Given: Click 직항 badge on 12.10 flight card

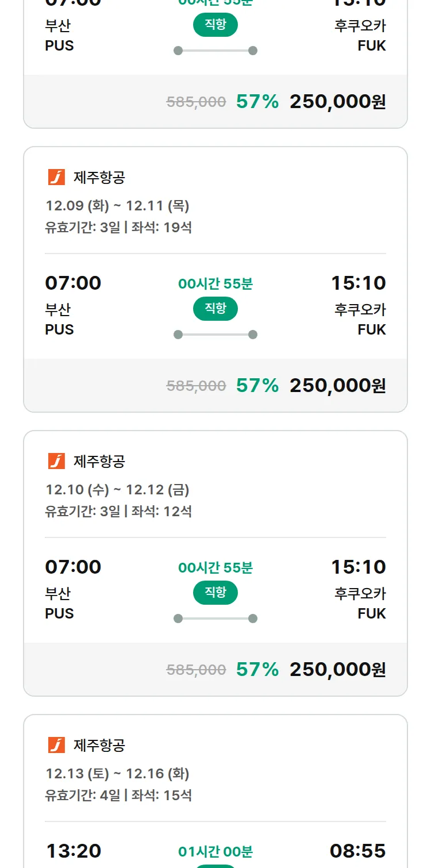Looking at the screenshot, I should click(215, 593).
